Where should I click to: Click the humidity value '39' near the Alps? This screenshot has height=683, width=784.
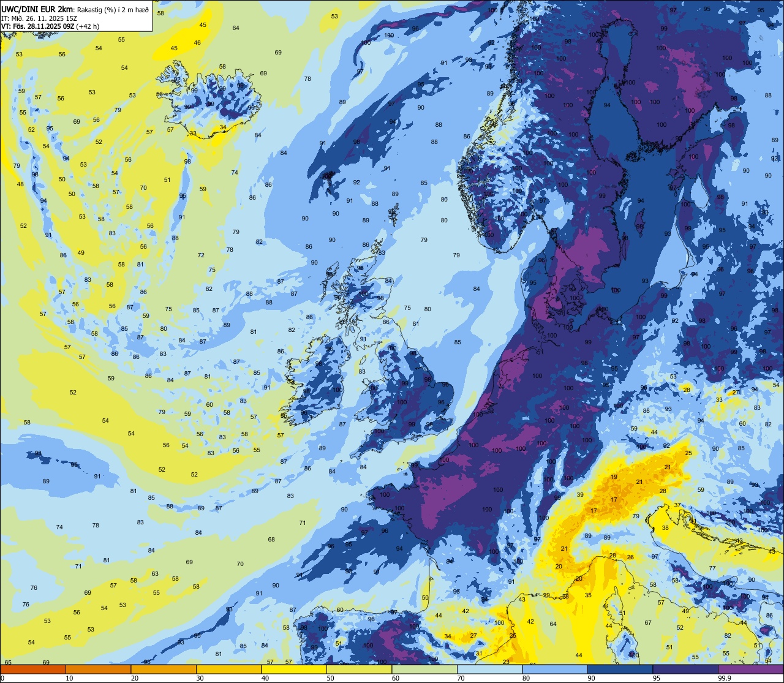click(580, 495)
